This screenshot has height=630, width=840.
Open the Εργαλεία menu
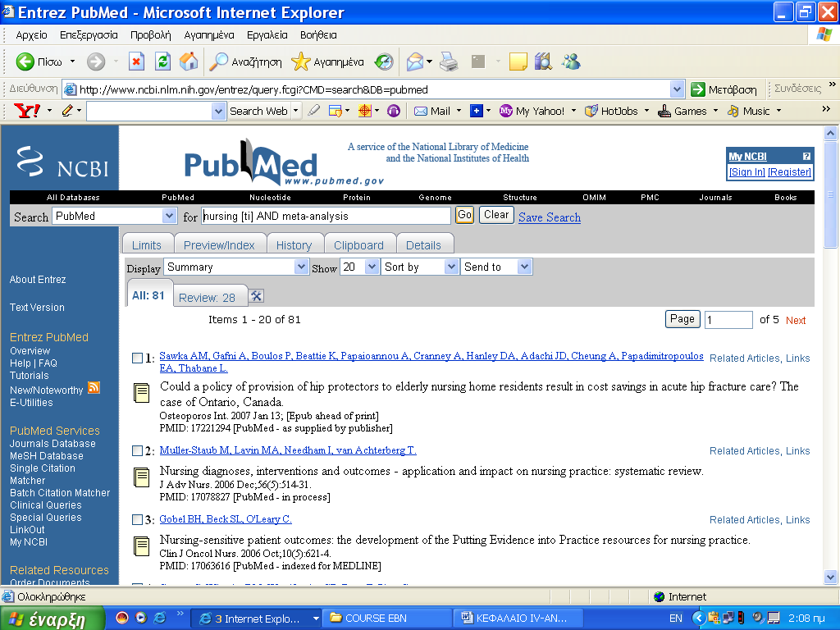(267, 34)
